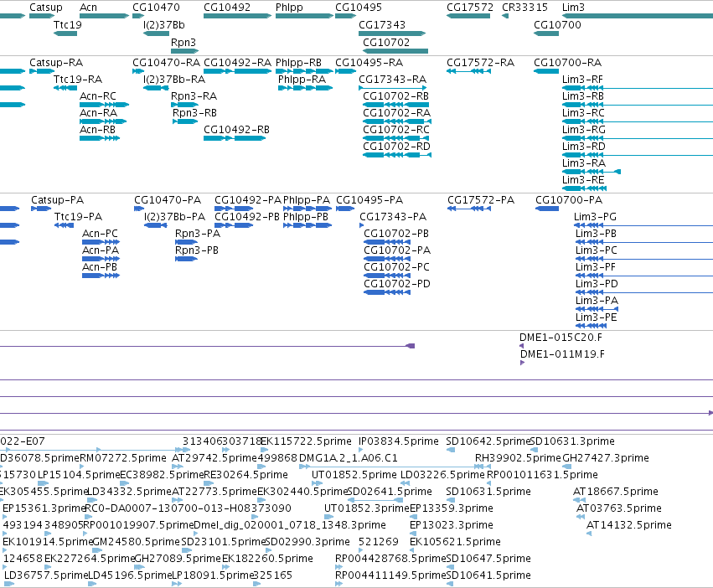This screenshot has width=713, height=588.
Task: Select transcript Acn-RB
Action: click(100, 138)
